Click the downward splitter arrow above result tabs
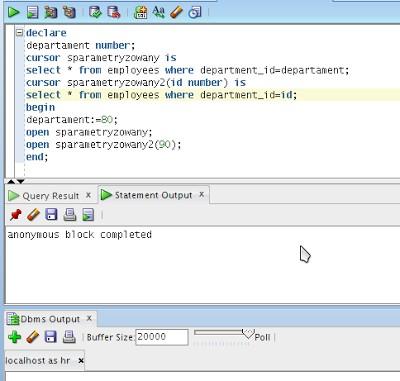The height and width of the screenshot is (381, 400). click(x=21, y=181)
